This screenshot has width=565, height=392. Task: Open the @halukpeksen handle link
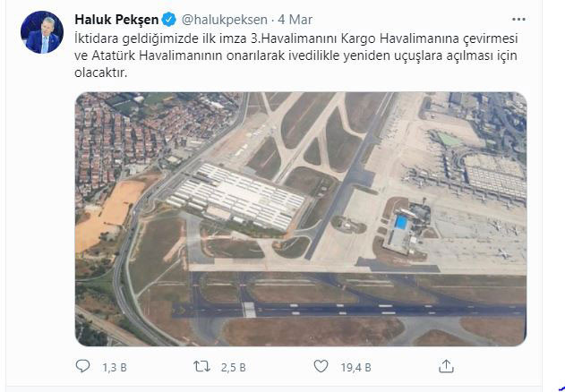coord(224,20)
